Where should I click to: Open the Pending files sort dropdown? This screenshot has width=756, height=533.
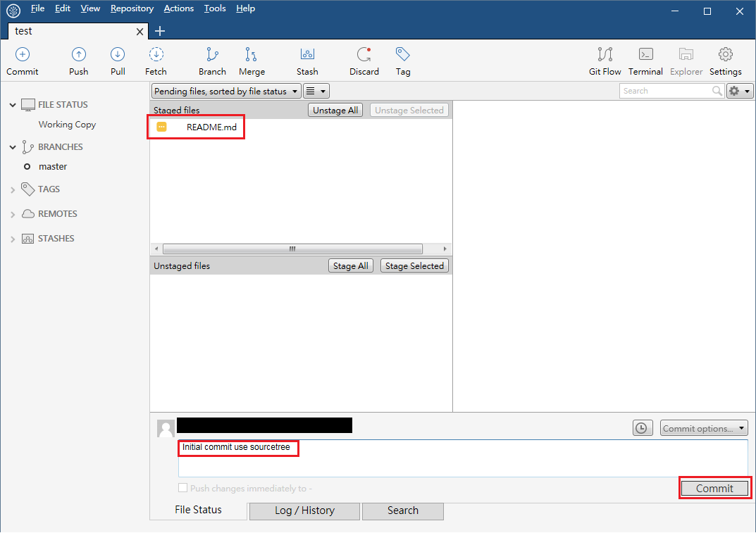pyautogui.click(x=226, y=91)
